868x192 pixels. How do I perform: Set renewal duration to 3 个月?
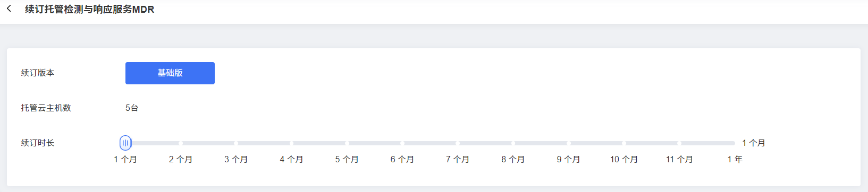click(x=236, y=143)
